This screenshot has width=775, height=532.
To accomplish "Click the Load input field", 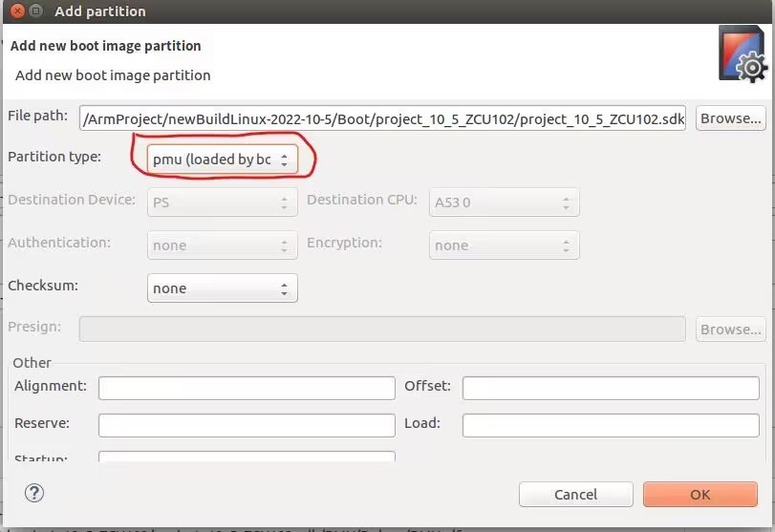I will point(611,425).
